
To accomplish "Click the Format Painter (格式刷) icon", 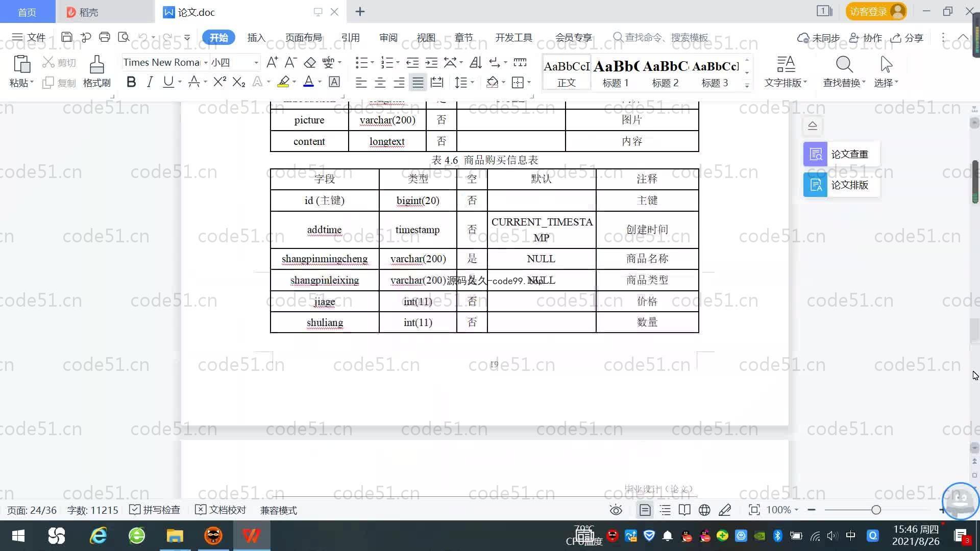I will coord(96,71).
